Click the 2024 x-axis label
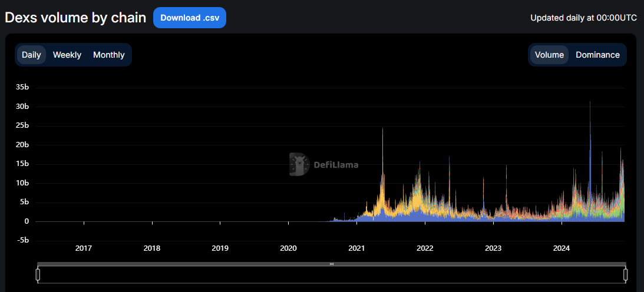Viewport: 644px width, 292px height. click(562, 248)
